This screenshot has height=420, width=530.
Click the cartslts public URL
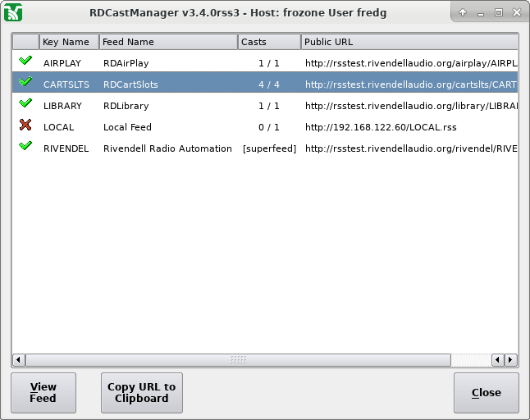[x=411, y=84]
